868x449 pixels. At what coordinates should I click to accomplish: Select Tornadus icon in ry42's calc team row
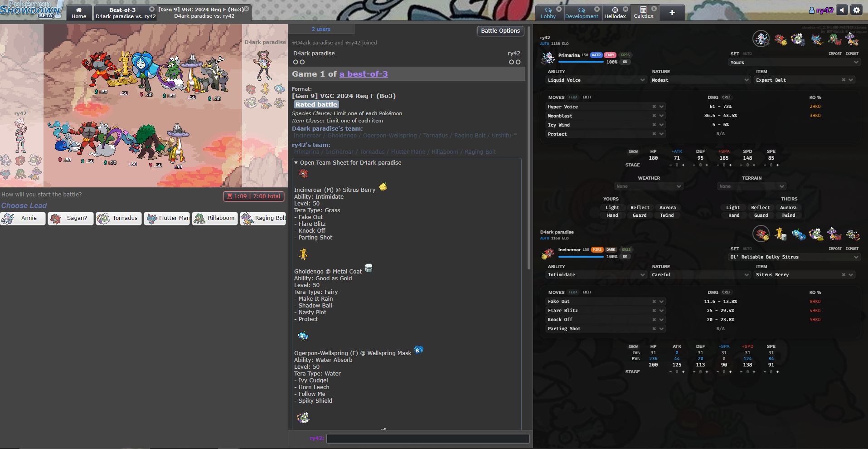(798, 39)
